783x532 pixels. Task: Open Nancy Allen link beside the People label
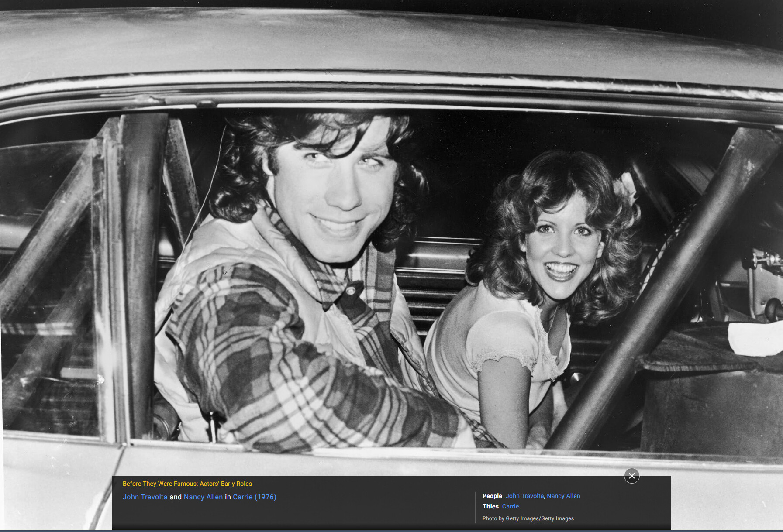click(x=563, y=496)
